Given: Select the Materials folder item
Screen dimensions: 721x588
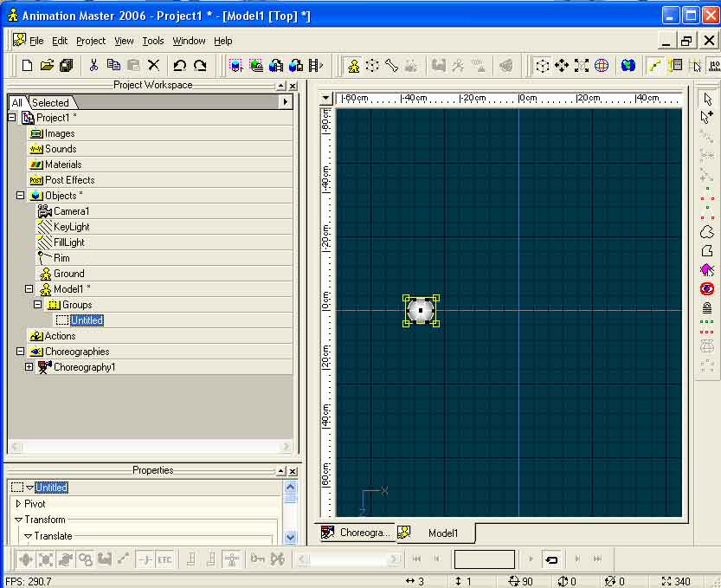Looking at the screenshot, I should [63, 165].
